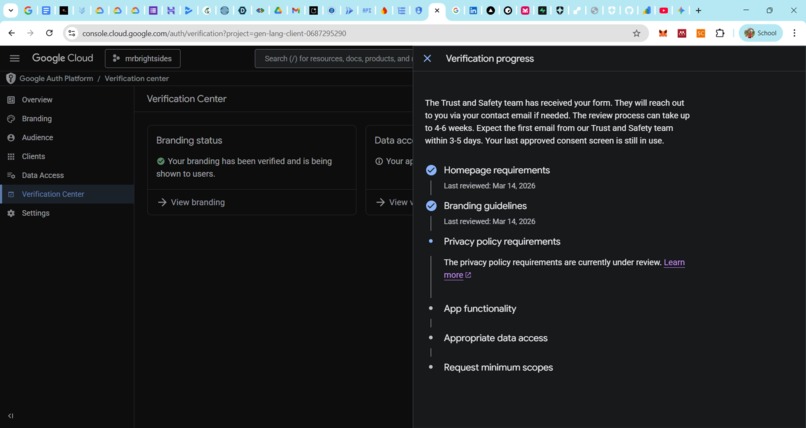Open the Extensions puzzle menu

720,33
